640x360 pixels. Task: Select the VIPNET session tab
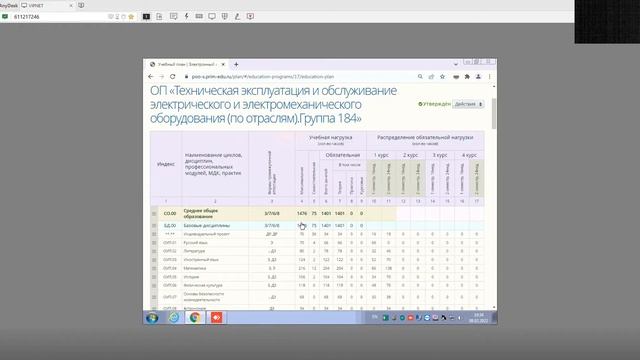pyautogui.click(x=47, y=6)
